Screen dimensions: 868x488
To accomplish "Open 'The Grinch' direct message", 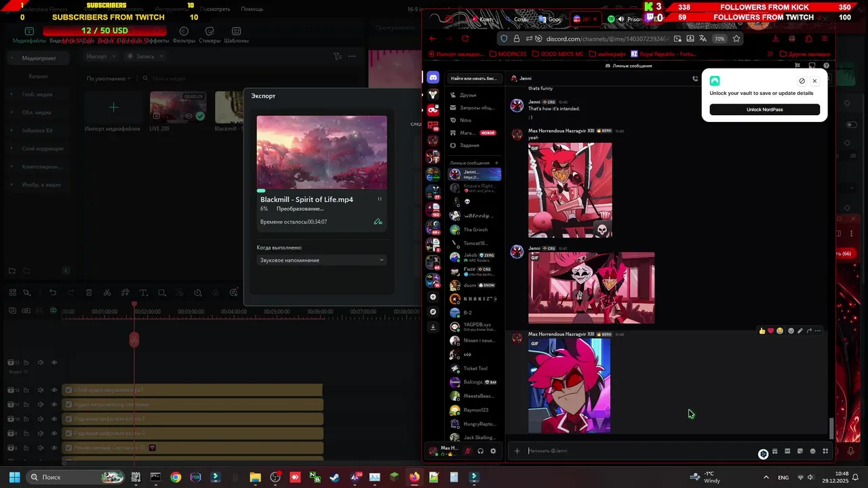I will (475, 230).
